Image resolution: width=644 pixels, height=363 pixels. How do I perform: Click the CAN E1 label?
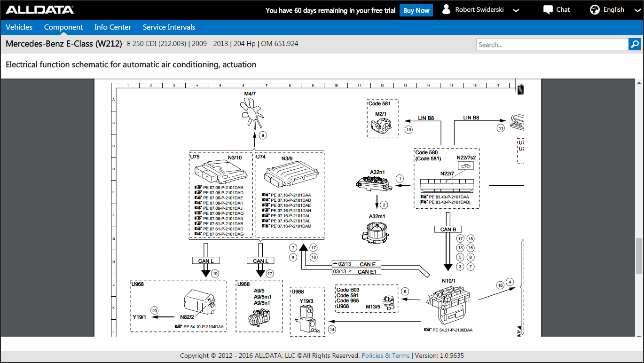coord(366,271)
